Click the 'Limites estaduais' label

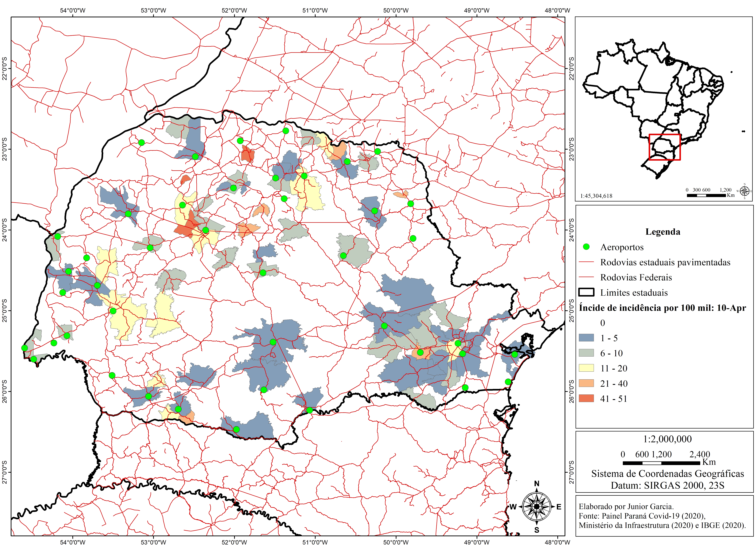pyautogui.click(x=634, y=293)
